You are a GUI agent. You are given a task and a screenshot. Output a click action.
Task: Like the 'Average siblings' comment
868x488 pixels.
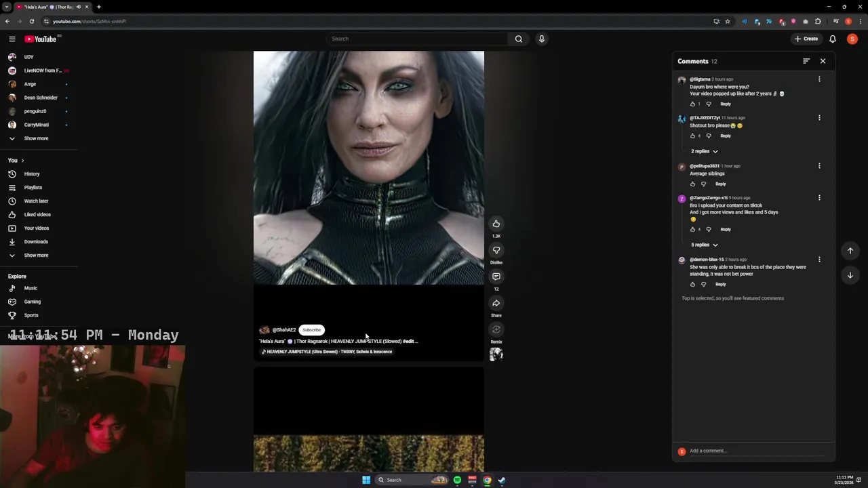[x=692, y=184]
